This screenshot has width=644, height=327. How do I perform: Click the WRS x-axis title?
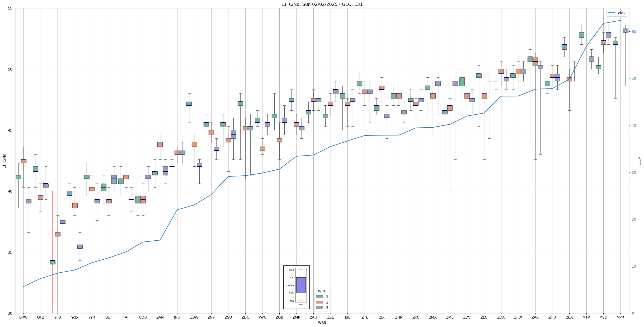(322, 323)
